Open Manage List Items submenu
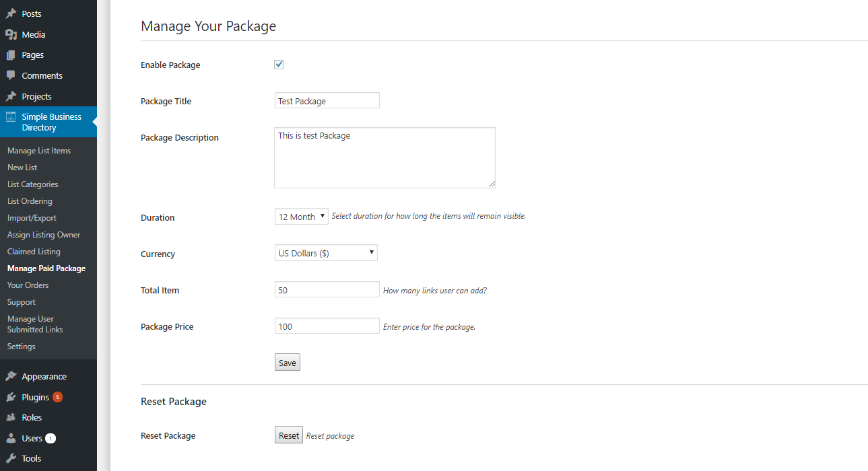The width and height of the screenshot is (868, 471). [39, 151]
